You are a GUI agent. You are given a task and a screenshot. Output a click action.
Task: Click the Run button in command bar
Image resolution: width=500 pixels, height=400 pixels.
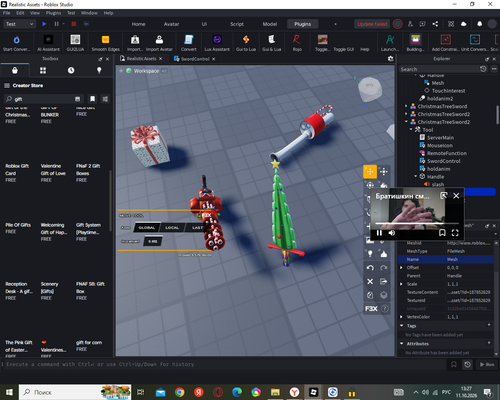point(487,365)
